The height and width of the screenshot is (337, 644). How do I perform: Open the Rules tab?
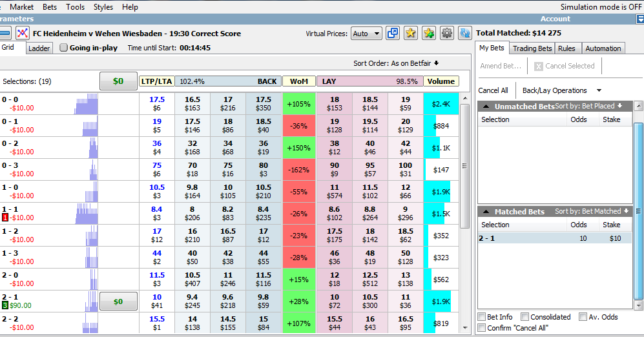566,48
